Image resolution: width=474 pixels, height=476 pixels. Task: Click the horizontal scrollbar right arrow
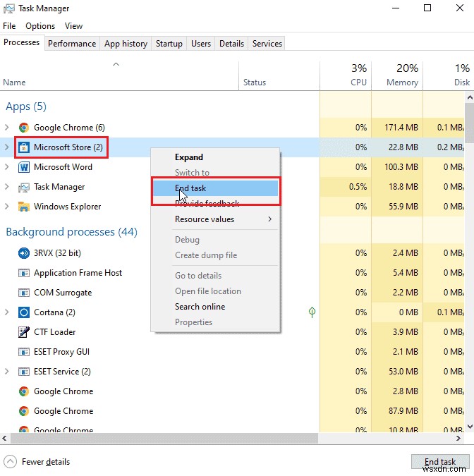(458, 439)
